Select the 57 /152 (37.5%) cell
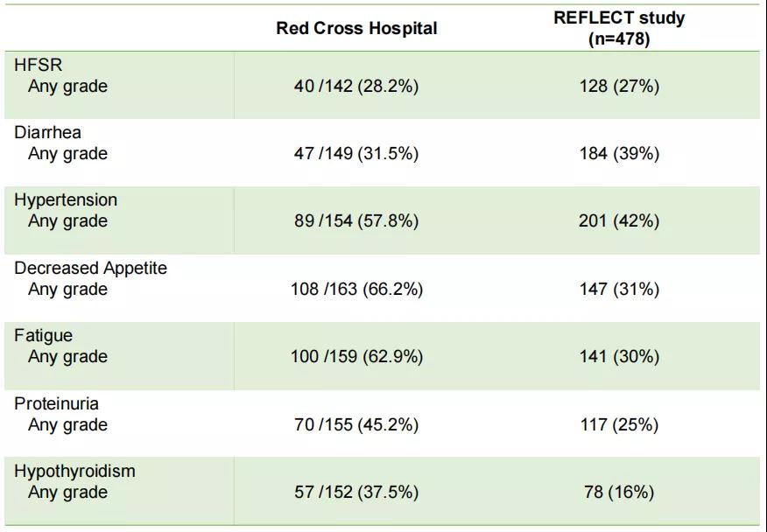Image resolution: width=767 pixels, height=532 pixels. point(356,493)
